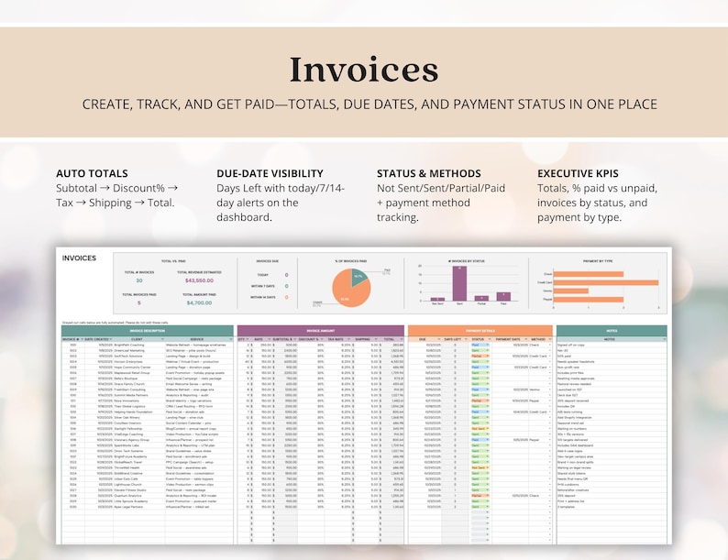Open the Paid status chip for invoice 001
This screenshot has width=728, height=560.
480,345
